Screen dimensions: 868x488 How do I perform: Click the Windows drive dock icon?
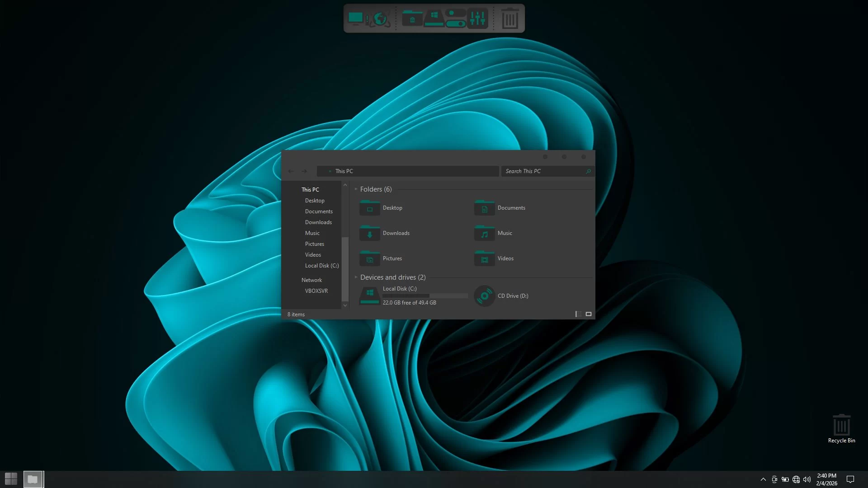pos(434,19)
